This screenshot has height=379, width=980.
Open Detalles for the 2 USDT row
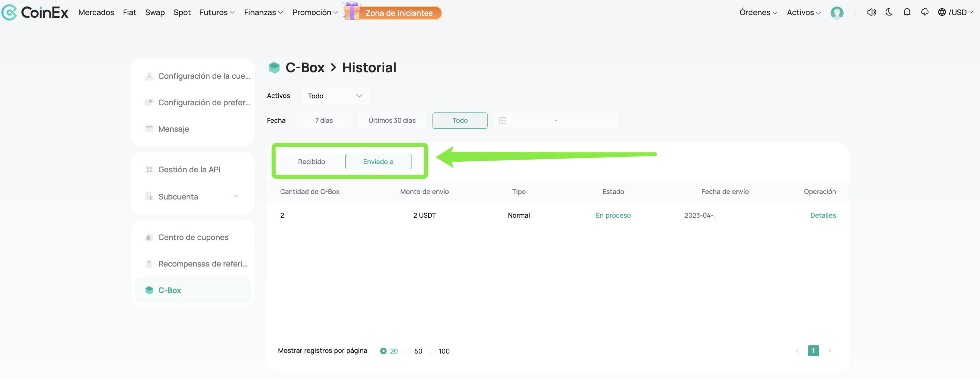[x=823, y=216]
